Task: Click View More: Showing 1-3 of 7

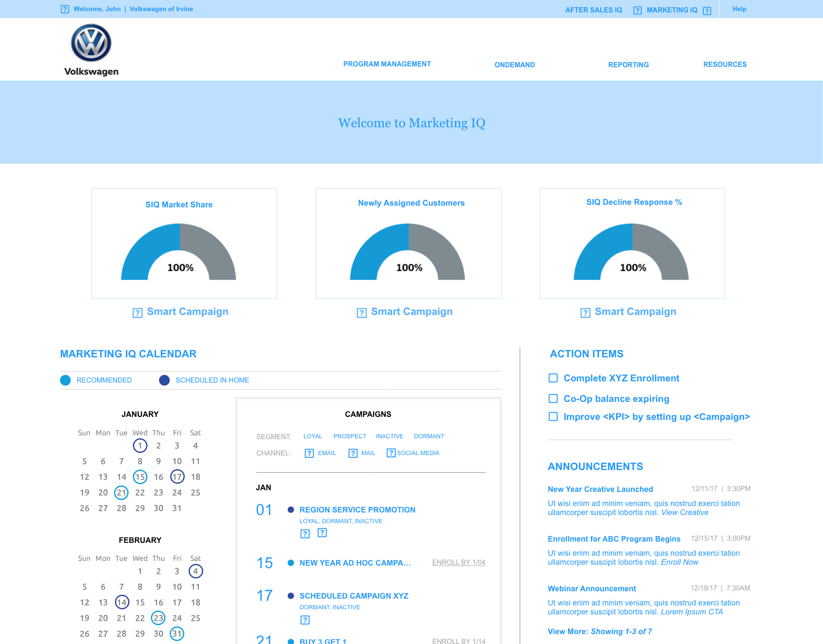Action: tap(600, 632)
